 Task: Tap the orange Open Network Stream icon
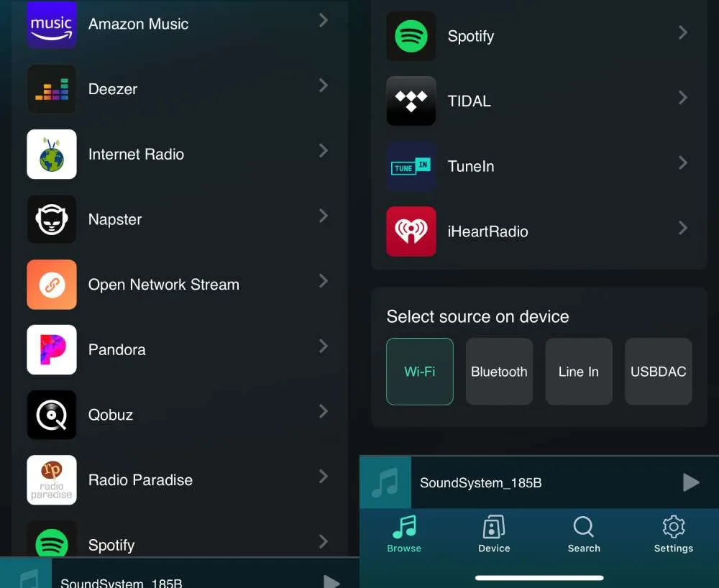click(51, 285)
